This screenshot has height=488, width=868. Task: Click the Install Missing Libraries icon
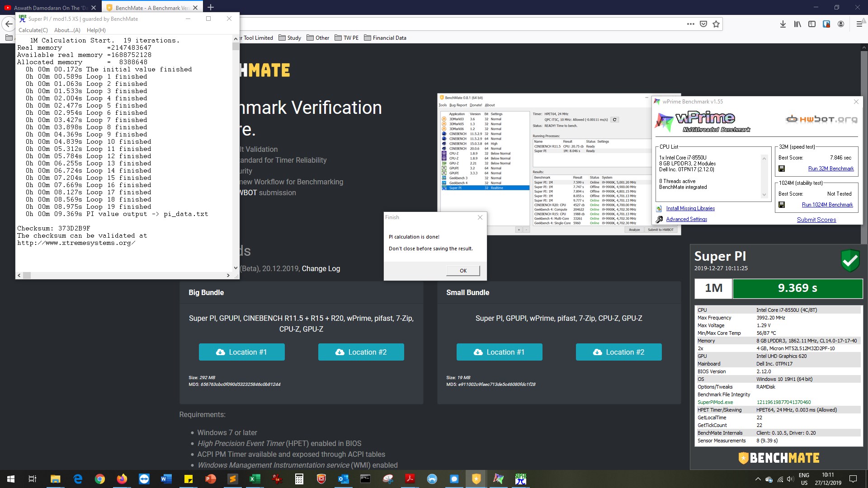coord(659,208)
